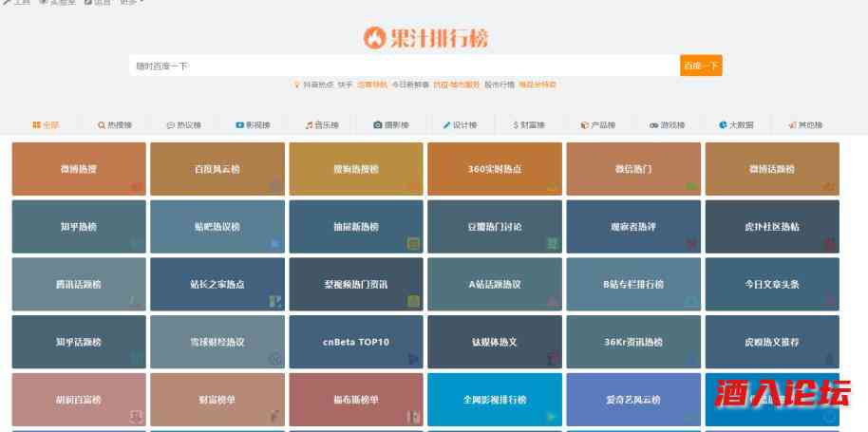The width and height of the screenshot is (868, 432).
Task: Click the 抖音热点 quick link
Action: click(318, 85)
